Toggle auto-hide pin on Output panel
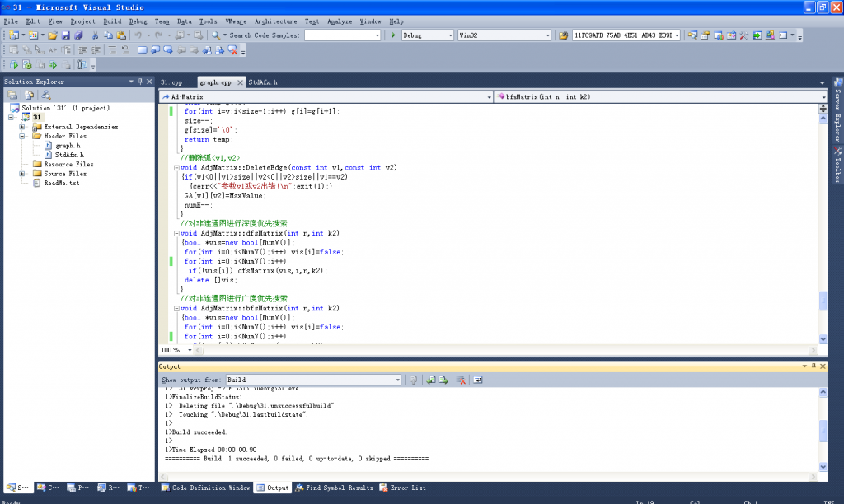The image size is (844, 504). click(x=813, y=366)
